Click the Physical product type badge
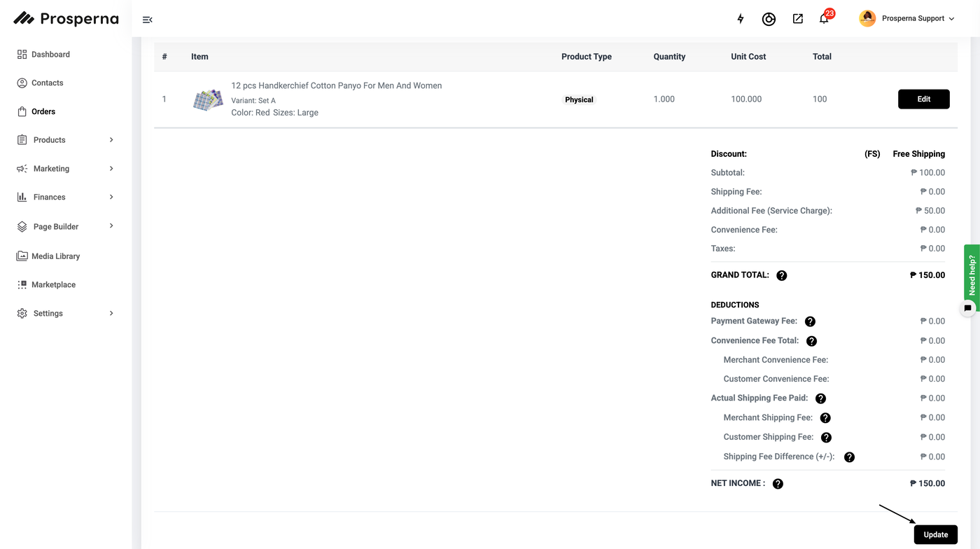This screenshot has width=980, height=549. (579, 99)
